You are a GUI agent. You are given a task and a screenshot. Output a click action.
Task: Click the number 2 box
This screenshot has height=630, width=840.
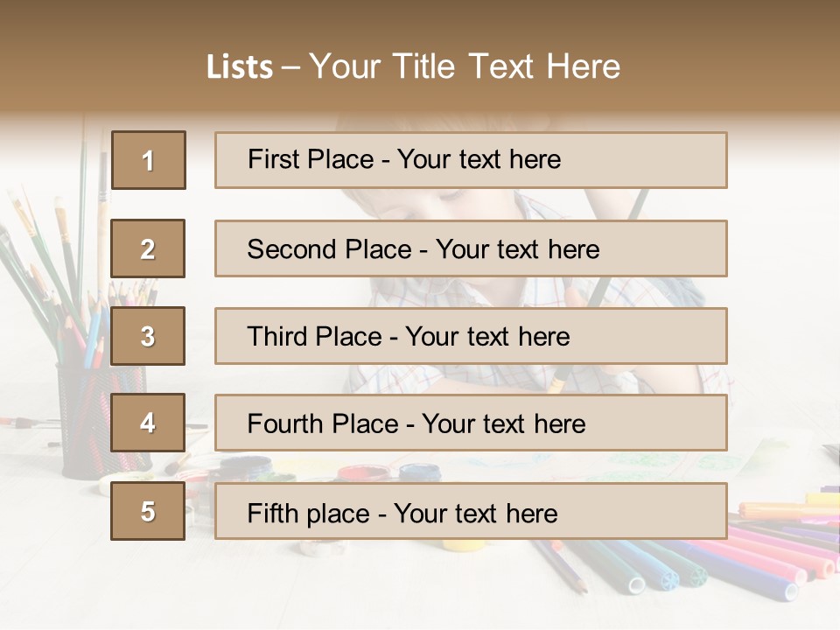148,248
